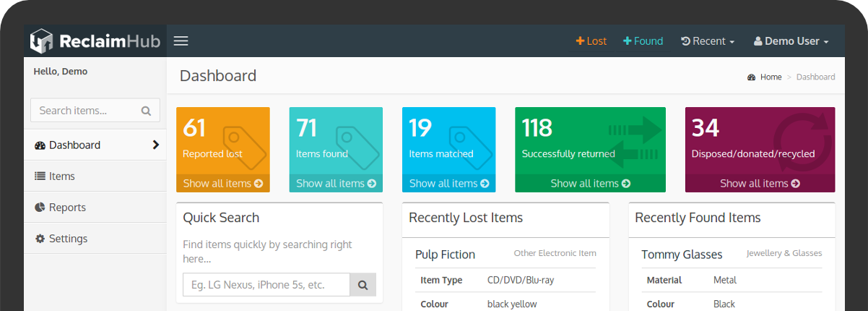Screen dimensions: 868x311
Task: Click the Found plus button
Action: pos(643,41)
